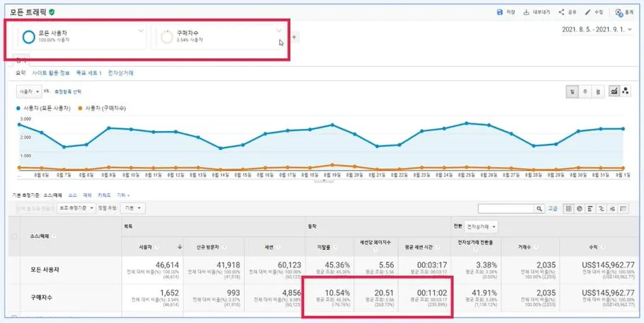The width and height of the screenshot is (644, 323).
Task: Switch to the motion chart dots icon
Action: 626,91
